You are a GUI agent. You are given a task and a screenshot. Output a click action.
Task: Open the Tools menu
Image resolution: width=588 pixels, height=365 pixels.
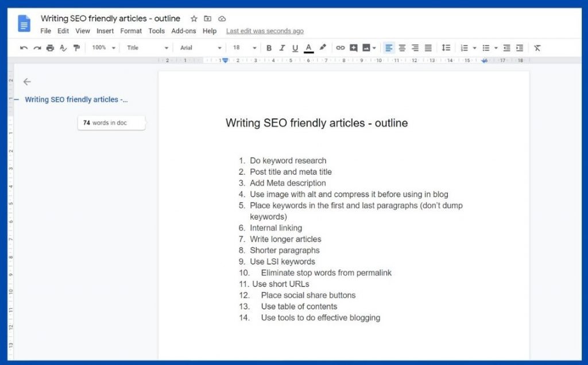tap(156, 31)
